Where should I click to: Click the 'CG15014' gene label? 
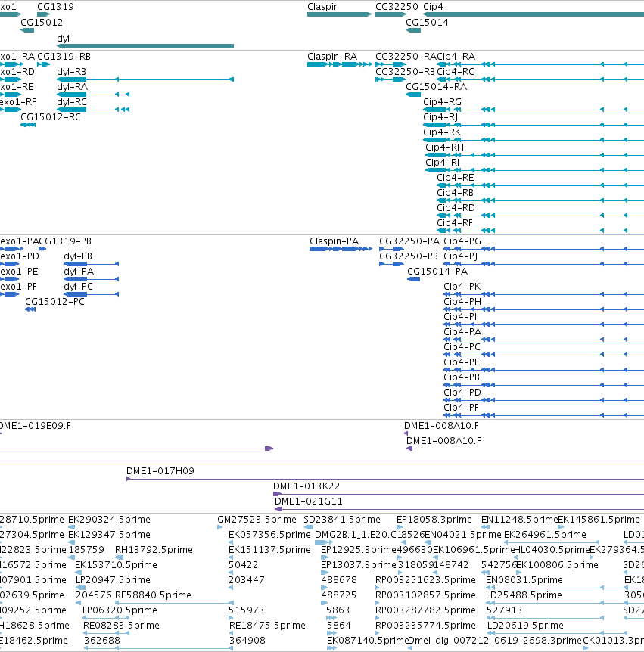pos(428,23)
